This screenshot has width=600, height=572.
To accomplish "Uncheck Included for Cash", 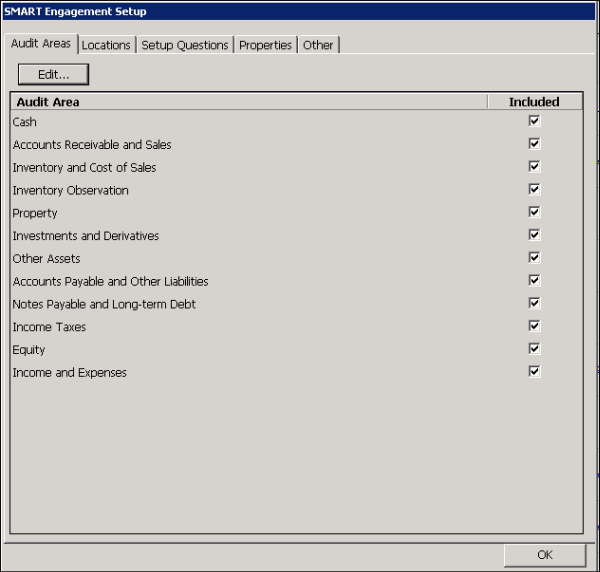I will tap(534, 121).
